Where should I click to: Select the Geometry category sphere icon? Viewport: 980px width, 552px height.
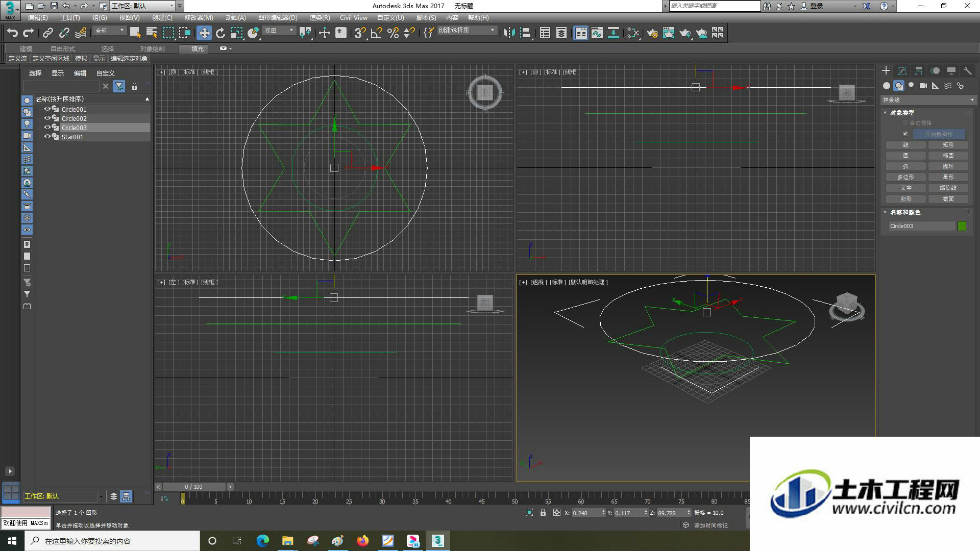coord(887,86)
